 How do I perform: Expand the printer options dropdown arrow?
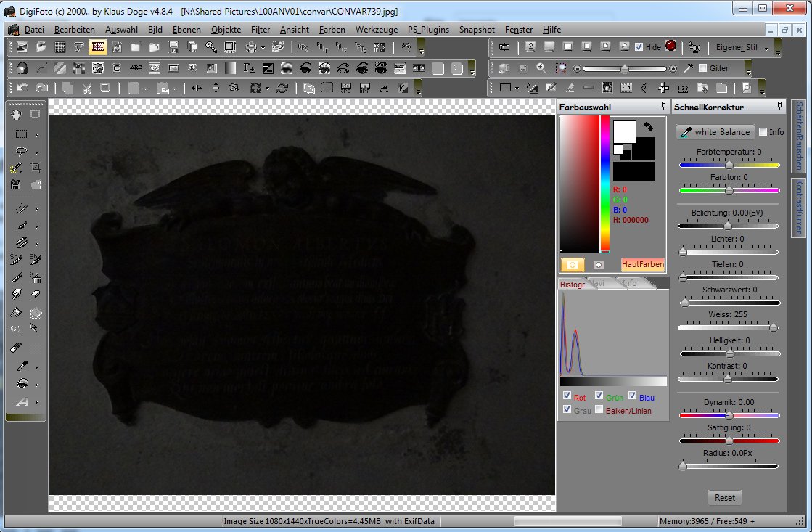(263, 48)
